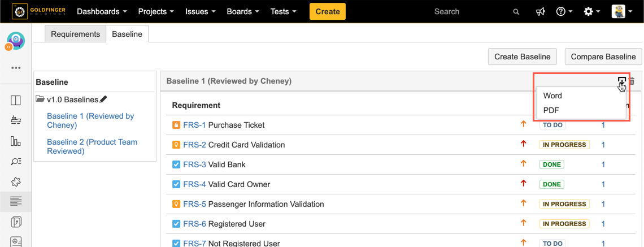Collapse the v1.0 Baselines folder
This screenshot has height=247, width=644.
click(40, 99)
